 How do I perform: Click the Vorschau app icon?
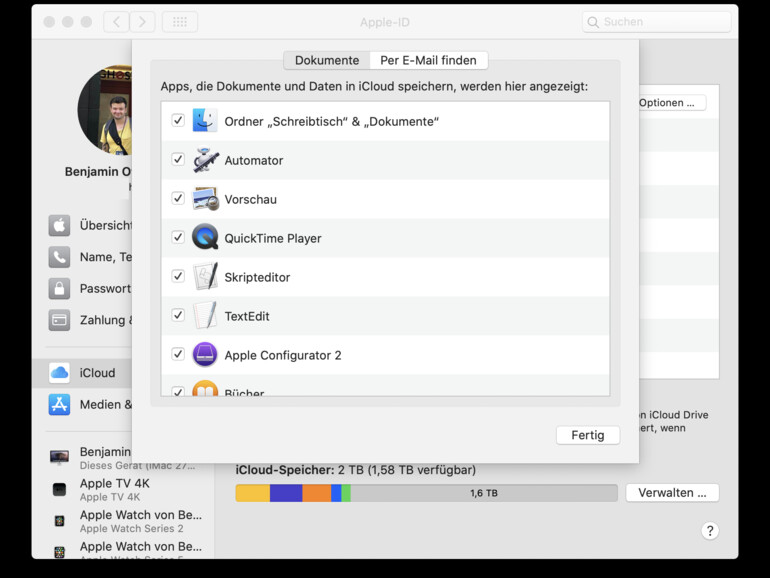click(x=205, y=199)
